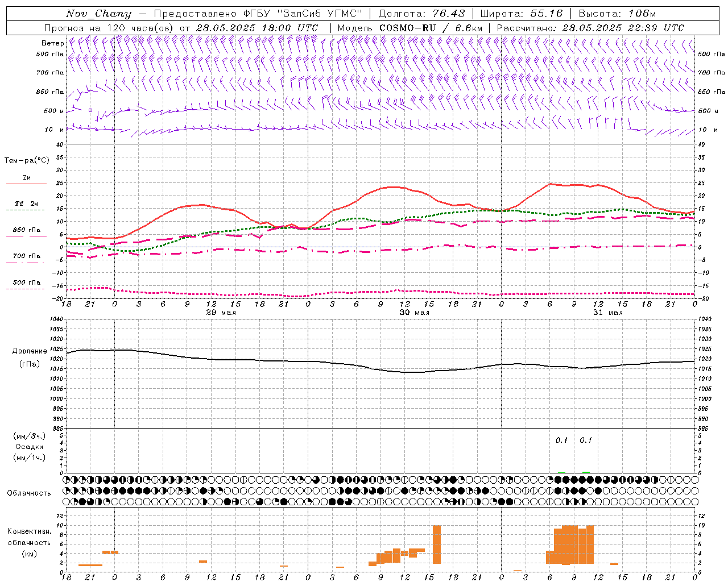
Task: Click the left 850 гПа wind level label
Action: 50,92
